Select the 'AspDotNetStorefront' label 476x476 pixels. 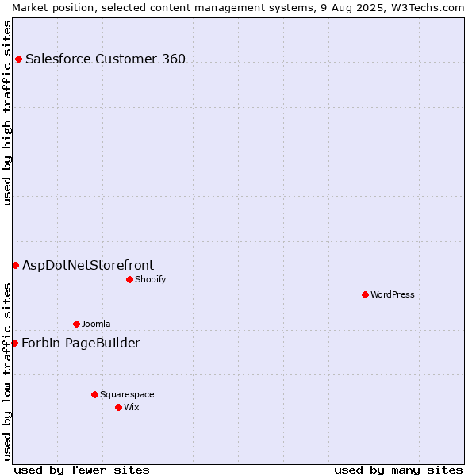tap(88, 265)
